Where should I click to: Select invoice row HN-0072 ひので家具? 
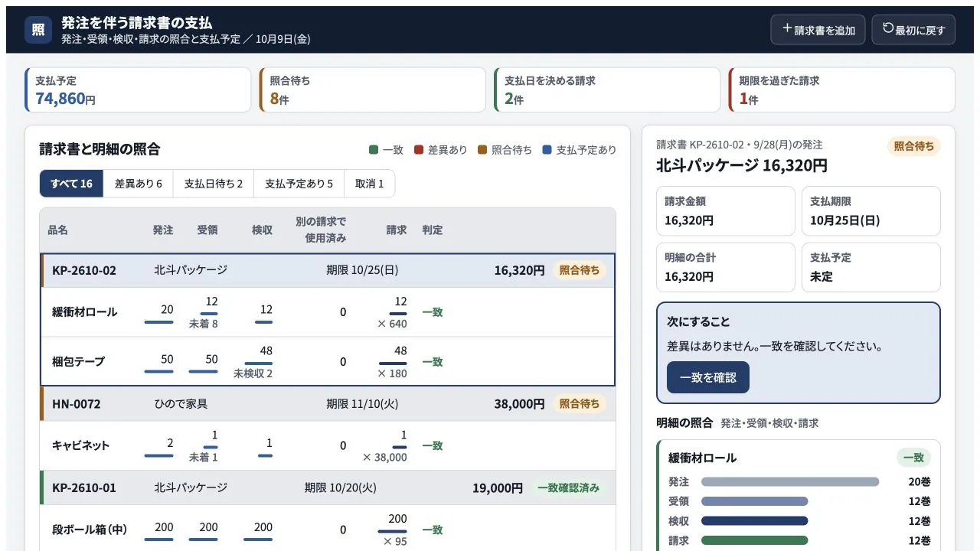(x=328, y=404)
